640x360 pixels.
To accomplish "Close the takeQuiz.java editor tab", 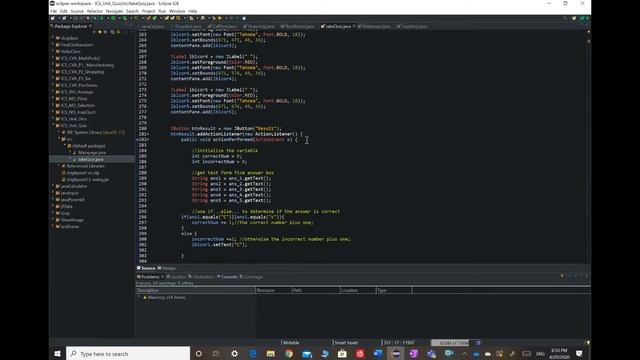I will (354, 26).
